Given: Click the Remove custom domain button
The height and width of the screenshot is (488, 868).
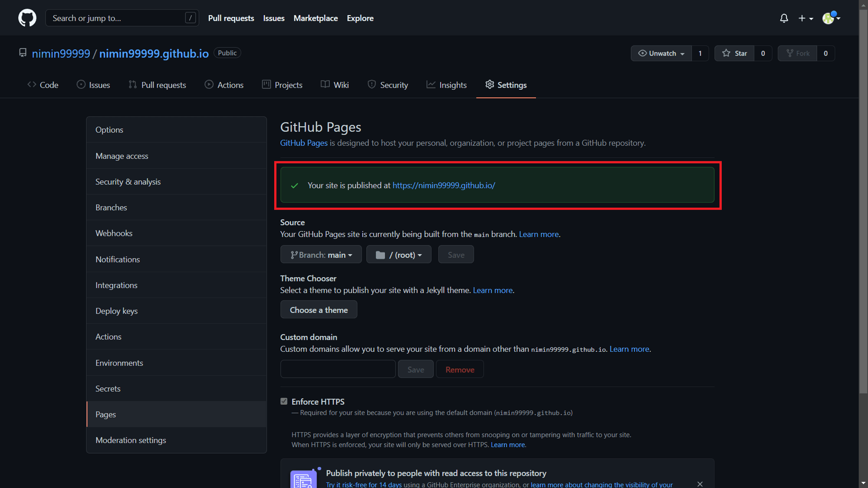Looking at the screenshot, I should click(460, 369).
